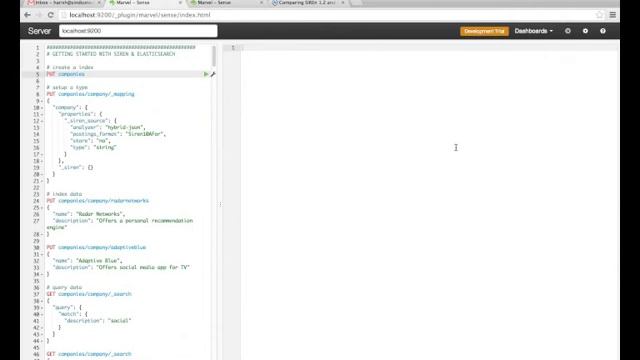
Task: Collapse the code fold at line 25
Action: (x=42, y=207)
